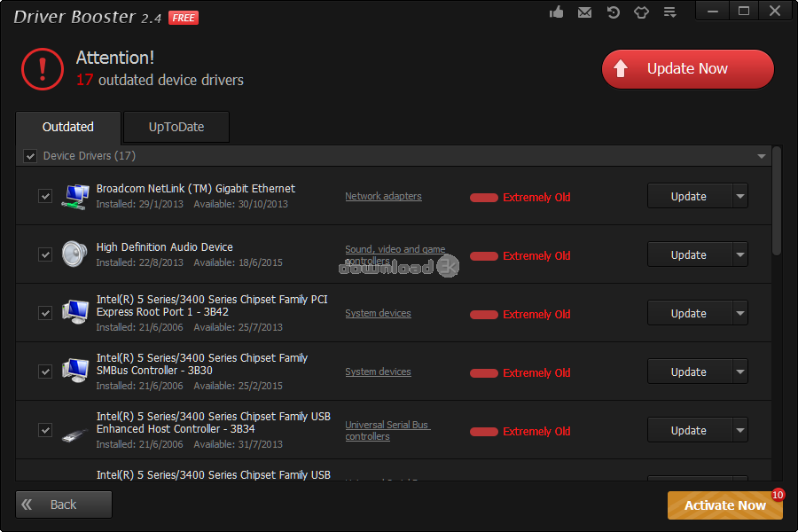The height and width of the screenshot is (532, 798).
Task: Open the Network adapters link
Action: click(383, 196)
